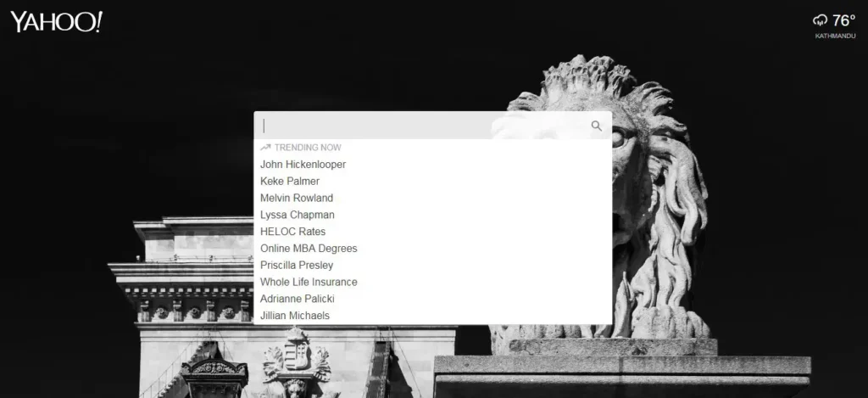Click the 76° temperature reading

[x=843, y=21]
